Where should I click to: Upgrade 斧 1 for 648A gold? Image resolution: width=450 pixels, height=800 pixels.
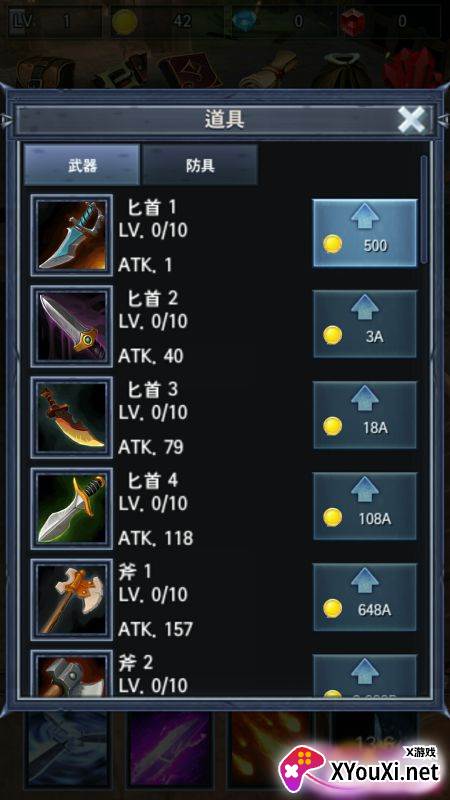[x=365, y=597]
